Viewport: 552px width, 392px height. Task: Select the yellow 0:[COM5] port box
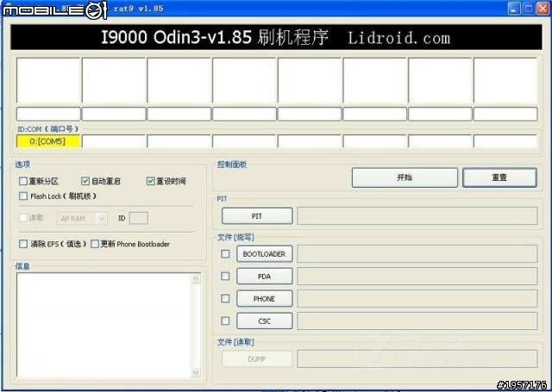pos(48,141)
